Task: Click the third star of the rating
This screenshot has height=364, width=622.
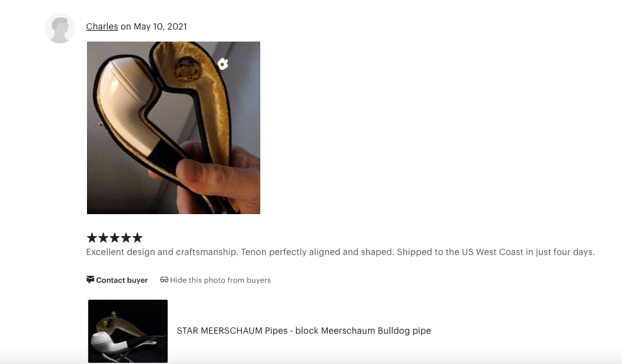Action: [115, 238]
